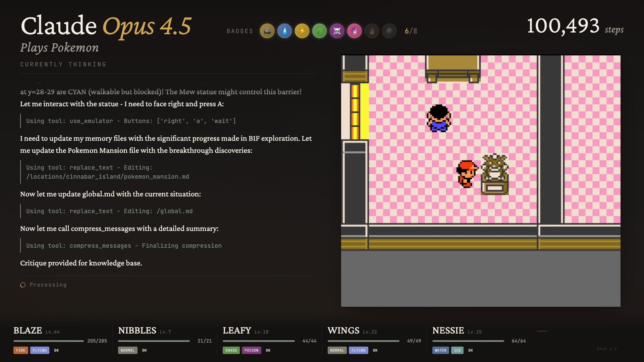Click the black-haired NPC trainer sprite
This screenshot has width=644, height=362.
438,118
